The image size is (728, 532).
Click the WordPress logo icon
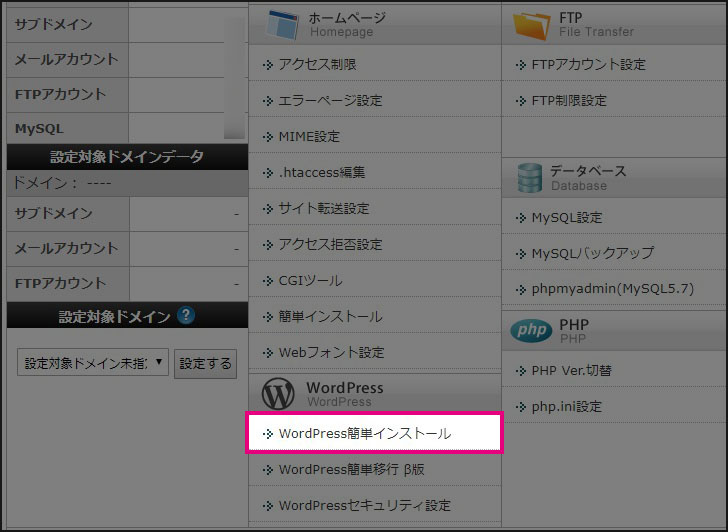[278, 394]
